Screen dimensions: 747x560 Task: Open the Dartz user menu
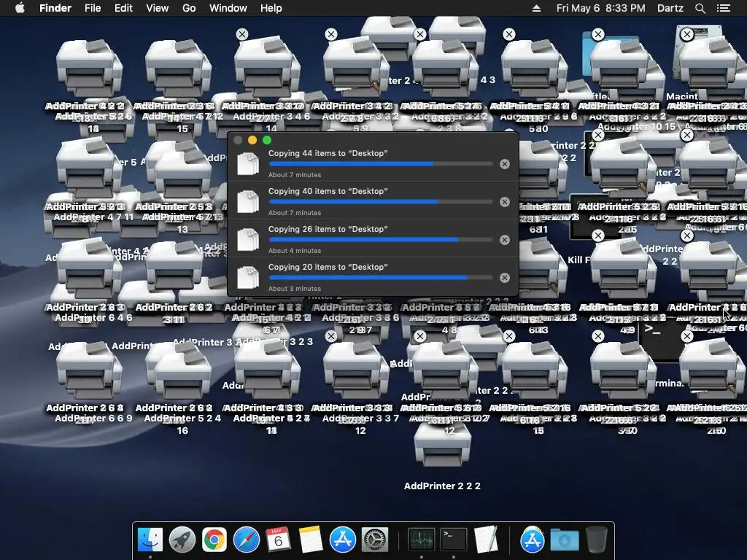(x=670, y=8)
